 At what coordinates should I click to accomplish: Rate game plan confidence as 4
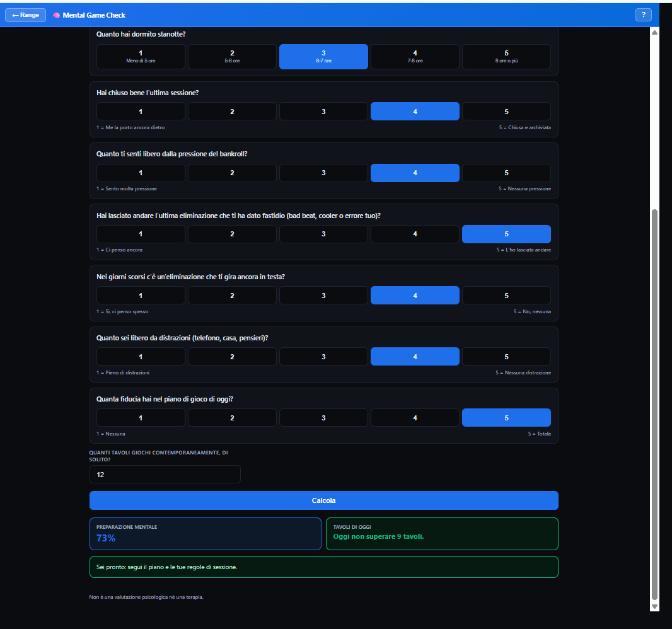click(415, 418)
